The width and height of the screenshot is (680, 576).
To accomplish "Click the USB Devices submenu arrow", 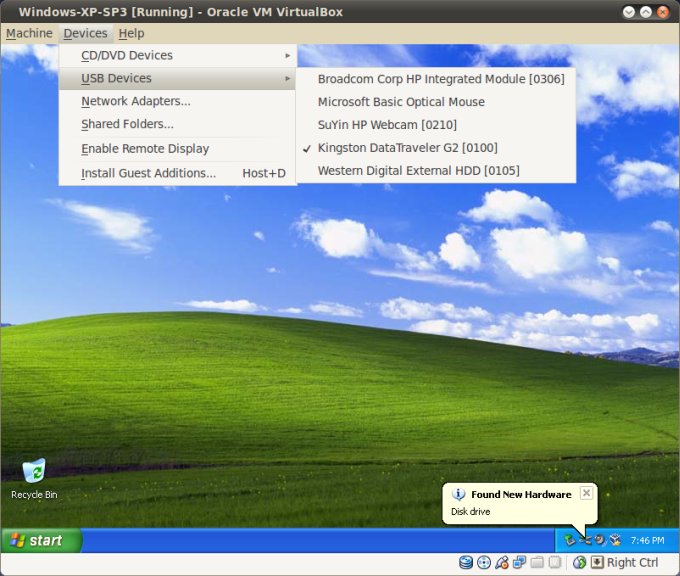I will point(288,79).
